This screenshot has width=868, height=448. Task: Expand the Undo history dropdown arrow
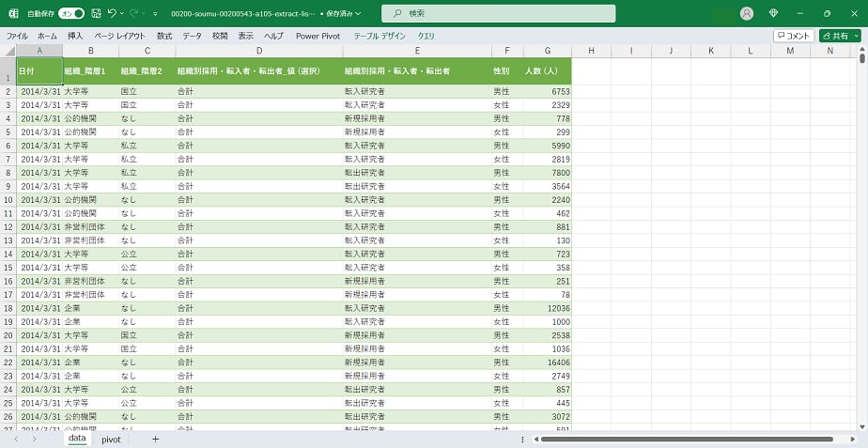(x=122, y=13)
